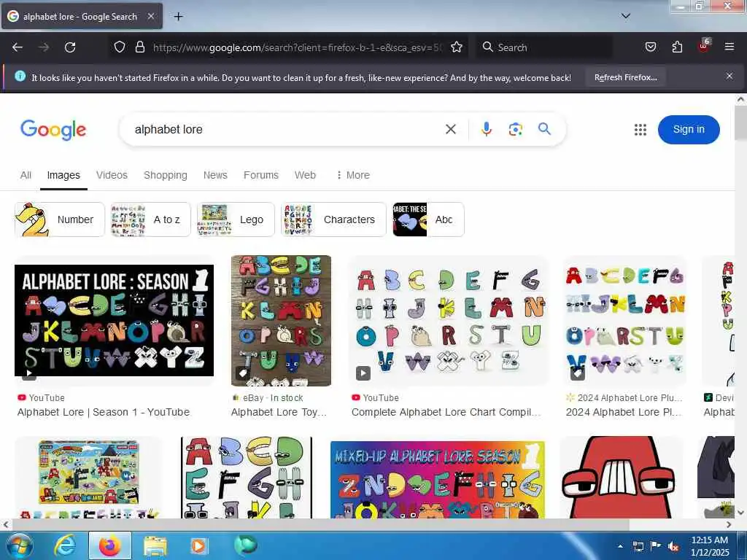Start voice search with microphone icon
This screenshot has height=560, width=747.
tap(486, 129)
